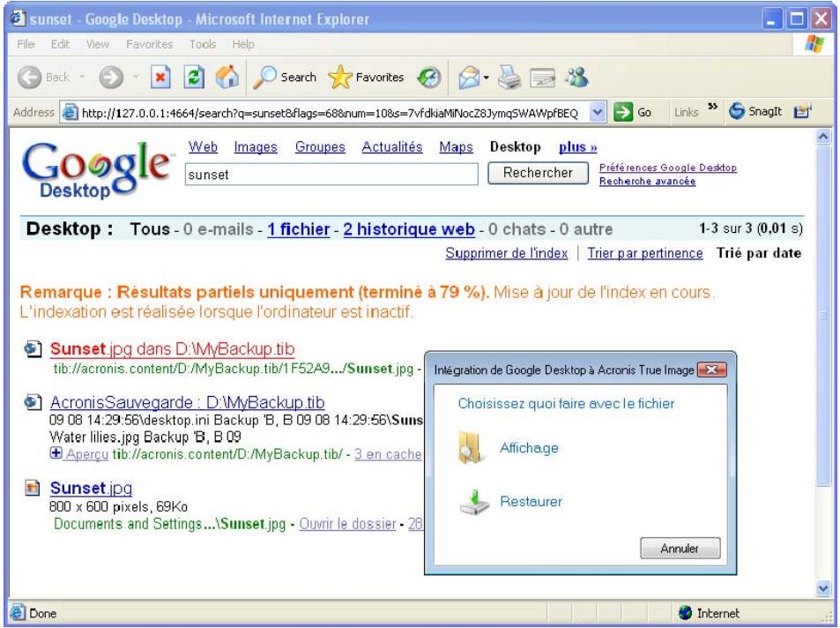840x628 pixels.
Task: Open the Tools menu
Action: click(x=203, y=44)
